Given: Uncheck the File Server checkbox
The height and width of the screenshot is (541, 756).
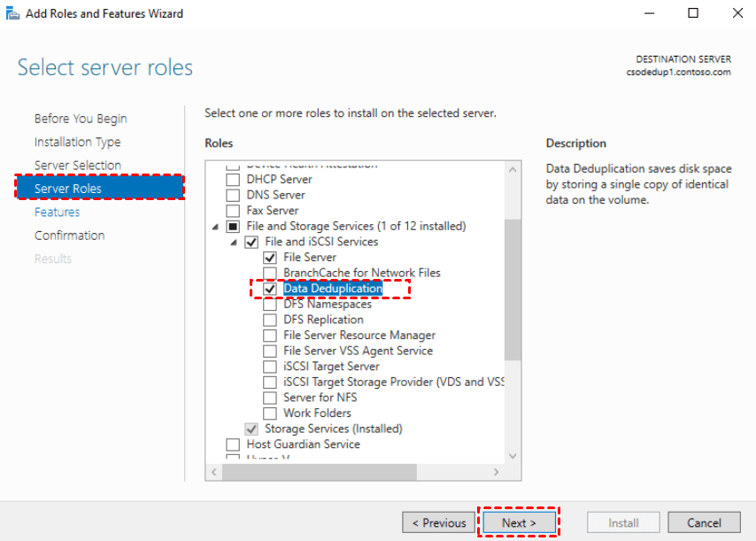Looking at the screenshot, I should click(x=270, y=258).
